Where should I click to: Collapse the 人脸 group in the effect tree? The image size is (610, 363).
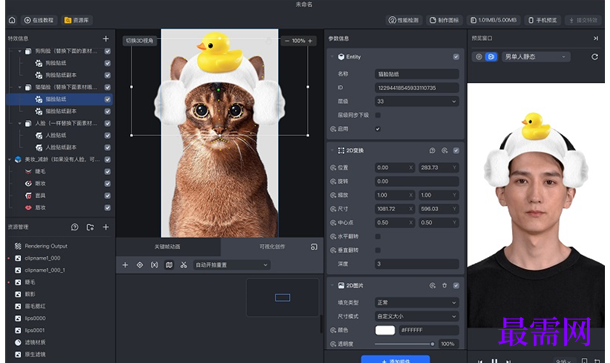click(19, 123)
